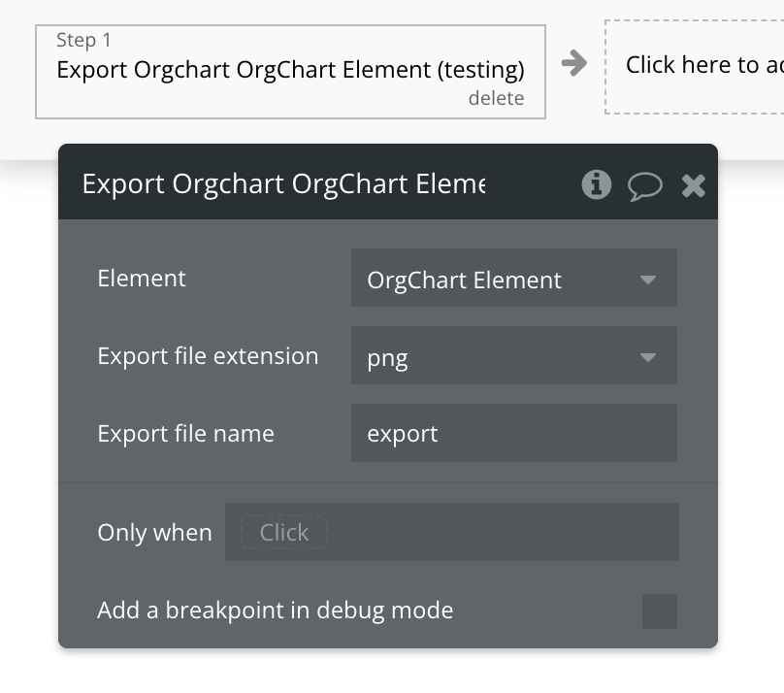Click the Export Orgchart panel title
784x693 pixels.
coord(283,183)
